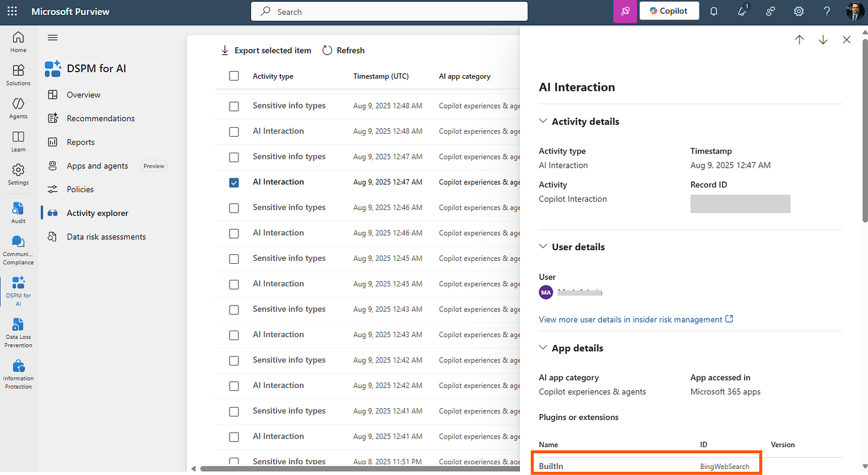Image resolution: width=868 pixels, height=475 pixels.
Task: Click the MA user avatar badge
Action: (x=545, y=292)
